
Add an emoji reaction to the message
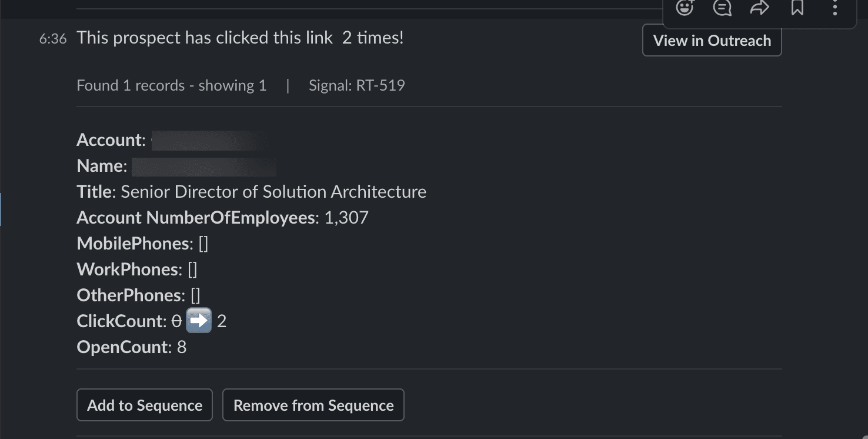point(685,8)
